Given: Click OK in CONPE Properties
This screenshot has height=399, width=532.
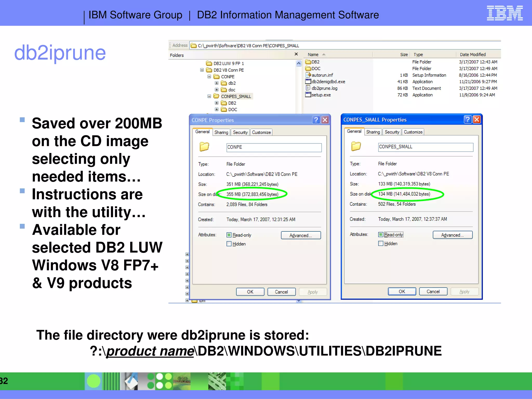Looking at the screenshot, I should [x=250, y=292].
